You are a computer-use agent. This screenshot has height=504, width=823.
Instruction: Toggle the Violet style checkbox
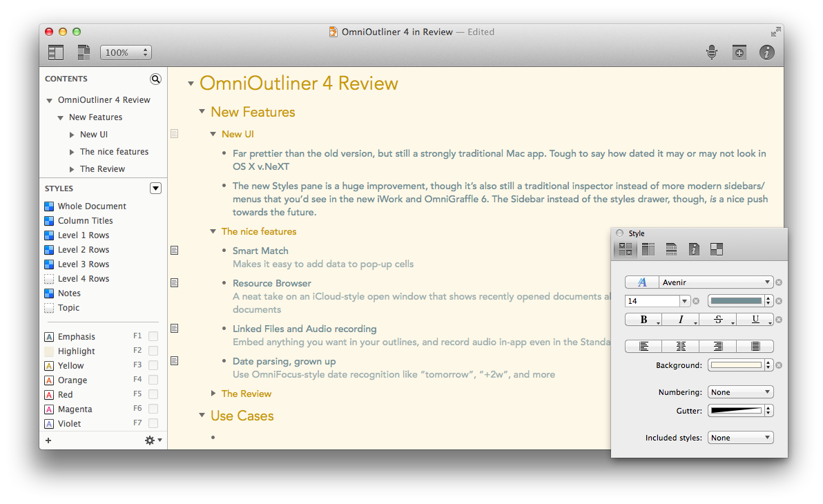[x=153, y=423]
